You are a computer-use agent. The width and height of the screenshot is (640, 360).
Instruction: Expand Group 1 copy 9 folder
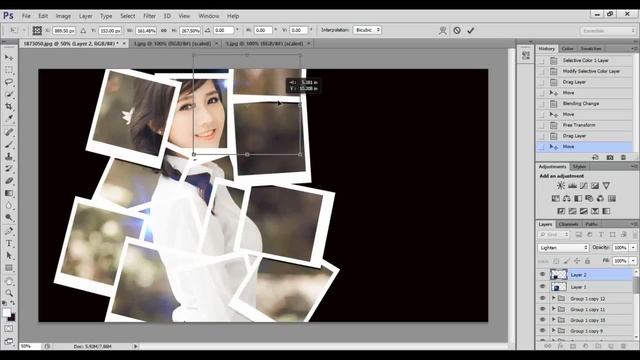coord(554,331)
